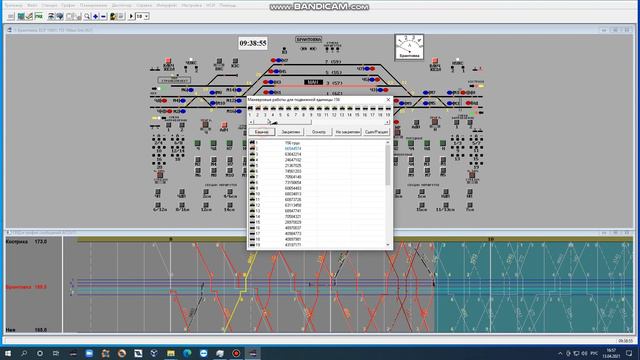Open the first menu in the menu bar
Viewport: 640px width, 360px height.
pyautogui.click(x=13, y=5)
